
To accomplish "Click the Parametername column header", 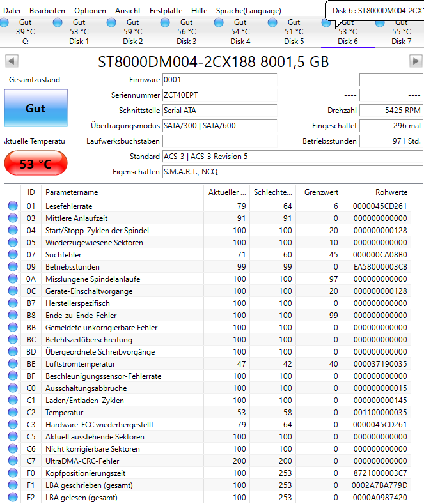I will tap(123, 192).
